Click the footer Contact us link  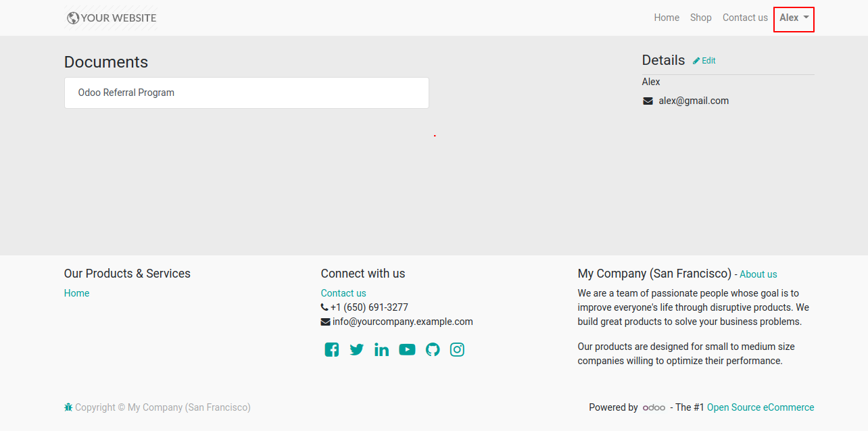(343, 293)
